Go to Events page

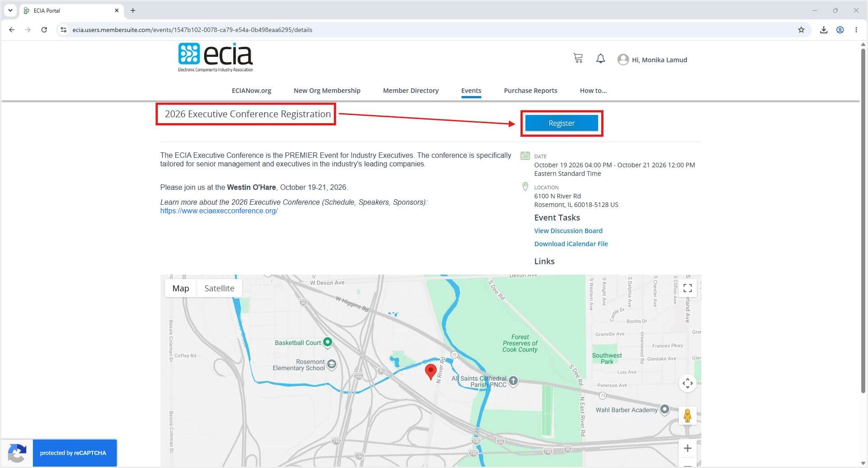[471, 91]
